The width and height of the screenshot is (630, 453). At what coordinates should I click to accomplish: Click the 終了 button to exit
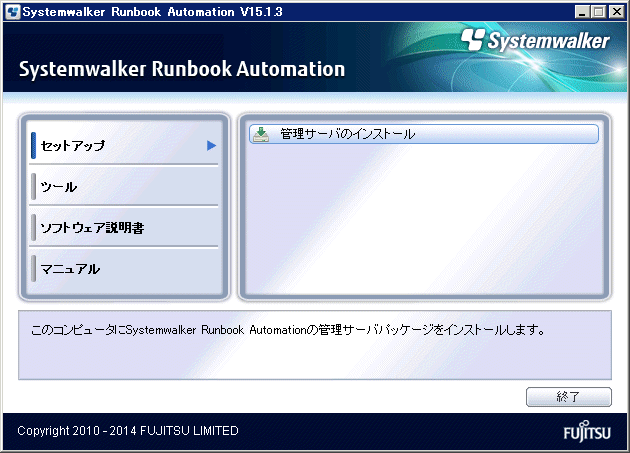[x=569, y=397]
